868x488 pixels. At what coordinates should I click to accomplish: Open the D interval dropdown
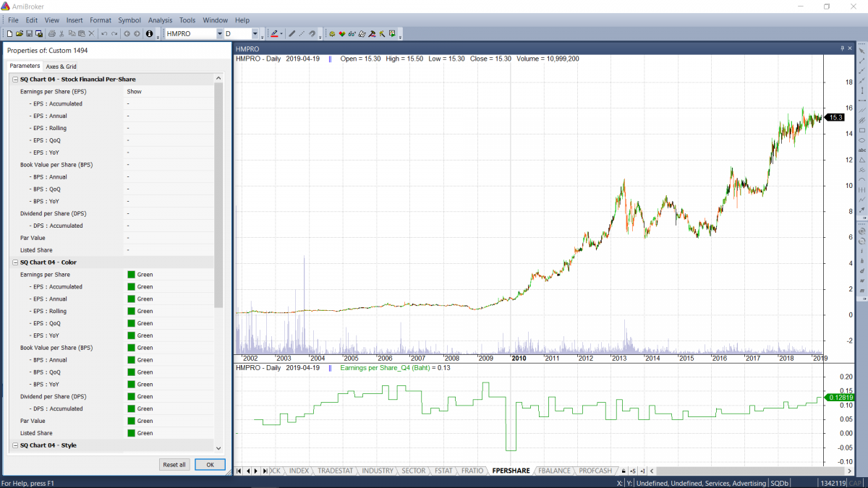(255, 34)
